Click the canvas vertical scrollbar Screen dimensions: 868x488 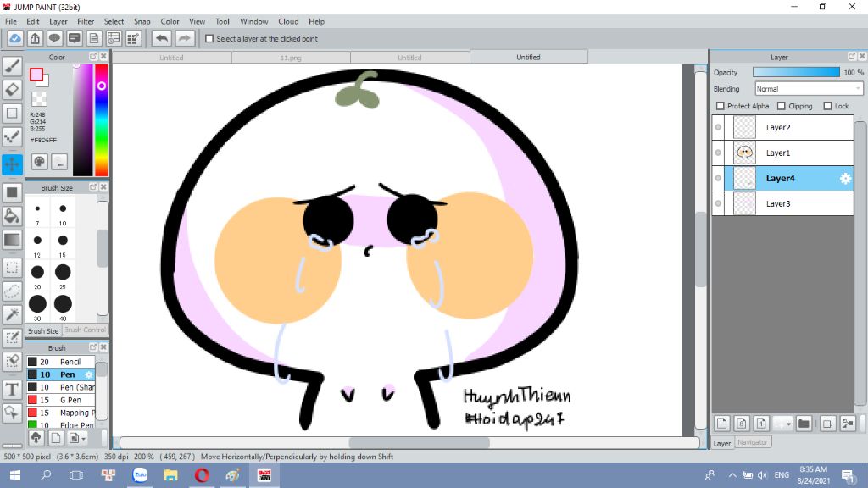point(700,249)
